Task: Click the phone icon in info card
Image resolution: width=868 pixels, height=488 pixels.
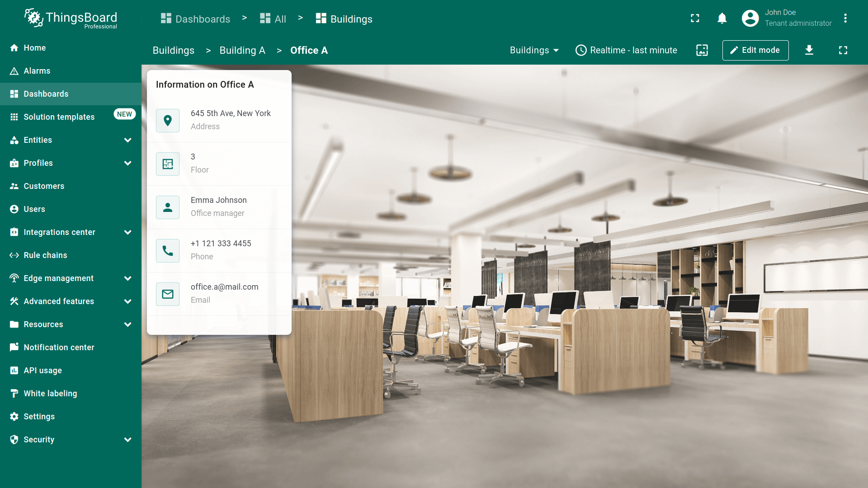Action: click(168, 251)
